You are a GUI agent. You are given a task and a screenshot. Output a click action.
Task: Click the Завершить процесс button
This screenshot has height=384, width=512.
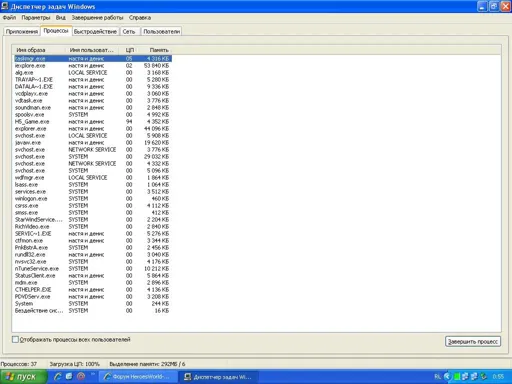click(473, 341)
